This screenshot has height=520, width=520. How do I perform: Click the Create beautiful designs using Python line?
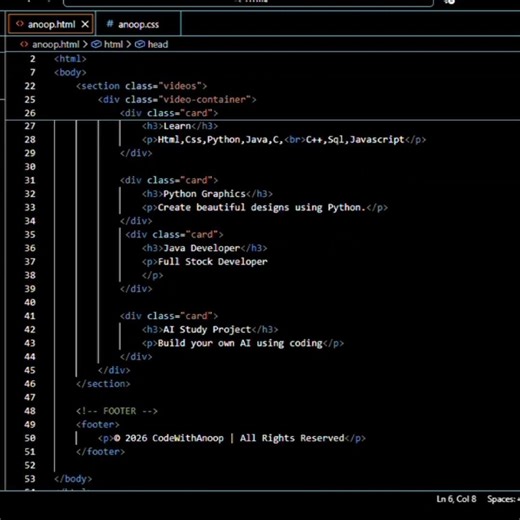tap(265, 208)
